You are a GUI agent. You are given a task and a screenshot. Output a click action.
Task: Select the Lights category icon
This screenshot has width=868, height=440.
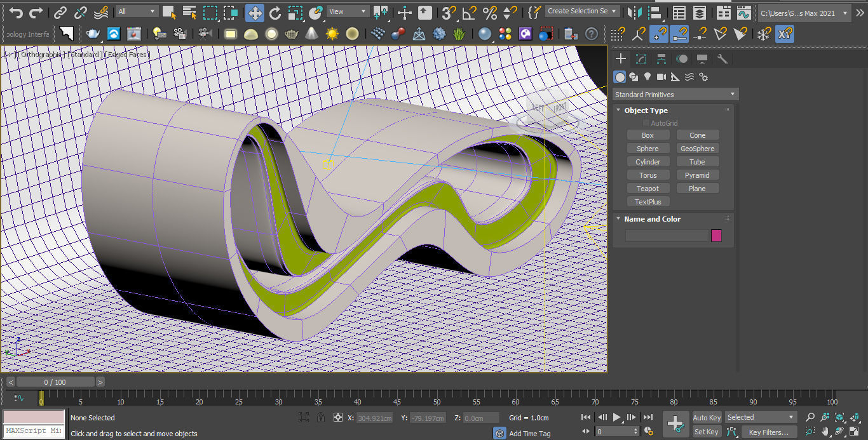[x=648, y=77]
